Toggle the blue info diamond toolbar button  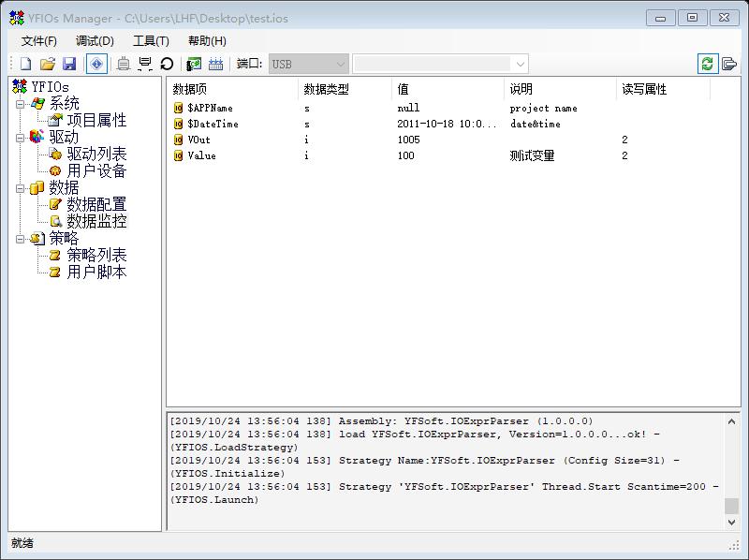coord(96,64)
